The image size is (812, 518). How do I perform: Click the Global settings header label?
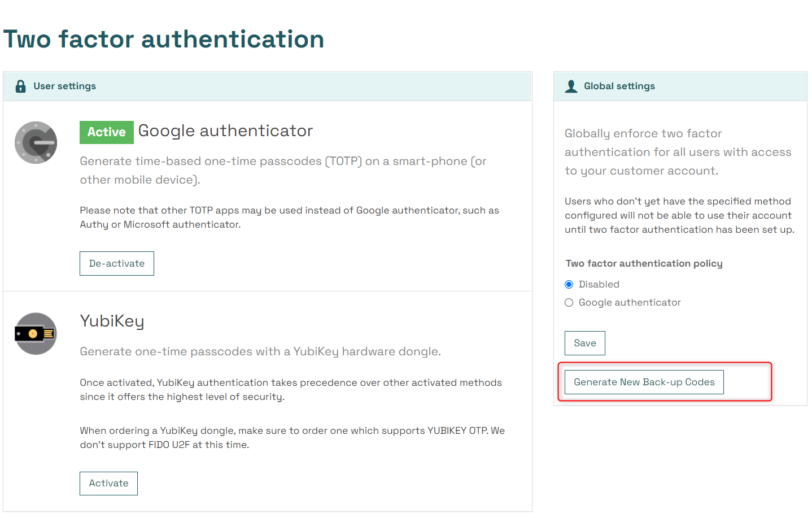[619, 86]
